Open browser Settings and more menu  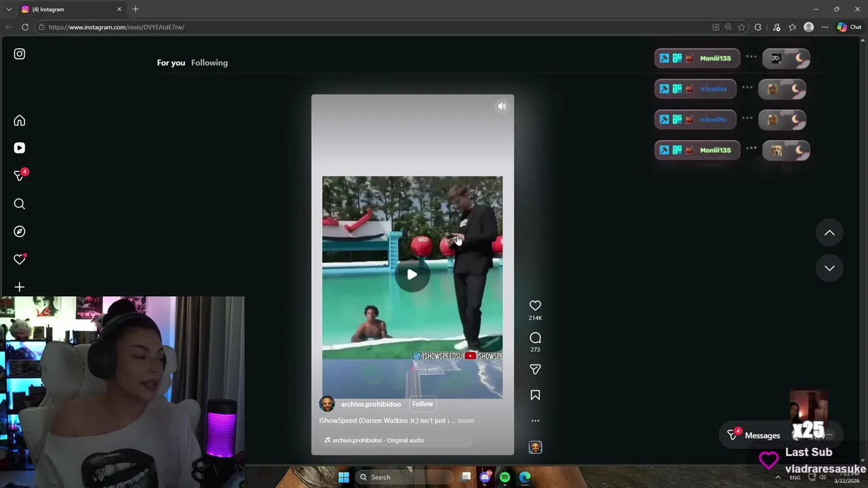825,27
